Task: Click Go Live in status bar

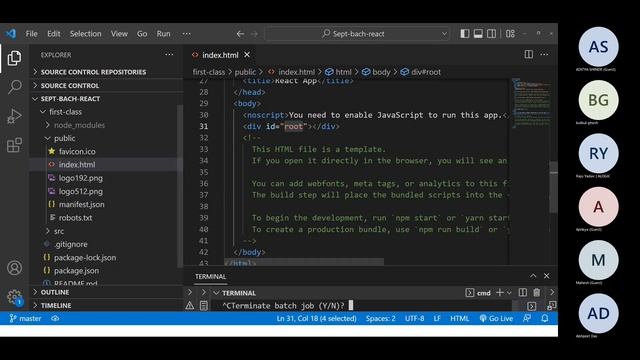Action: (496, 318)
